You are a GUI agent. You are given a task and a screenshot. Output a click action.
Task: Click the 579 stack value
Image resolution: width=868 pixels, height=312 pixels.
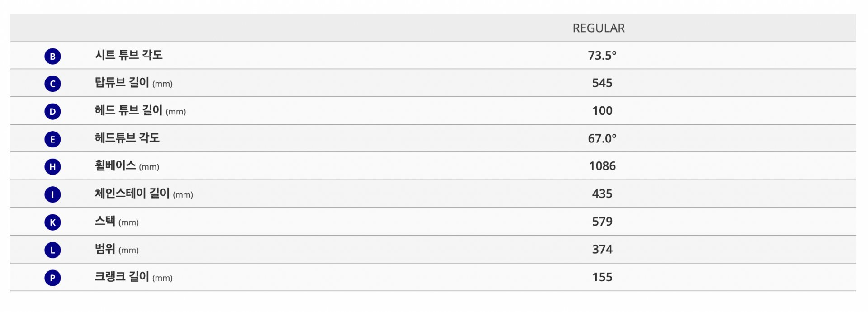[x=602, y=222]
